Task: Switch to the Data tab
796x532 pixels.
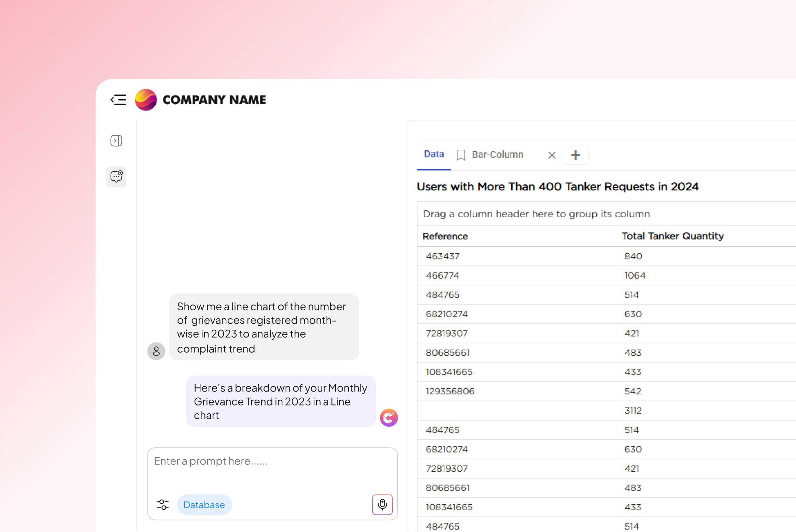Action: pyautogui.click(x=433, y=154)
